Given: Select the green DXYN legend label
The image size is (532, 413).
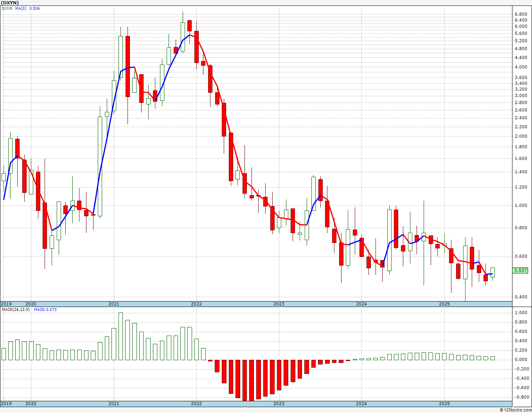Looking at the screenshot, I should (7, 9).
